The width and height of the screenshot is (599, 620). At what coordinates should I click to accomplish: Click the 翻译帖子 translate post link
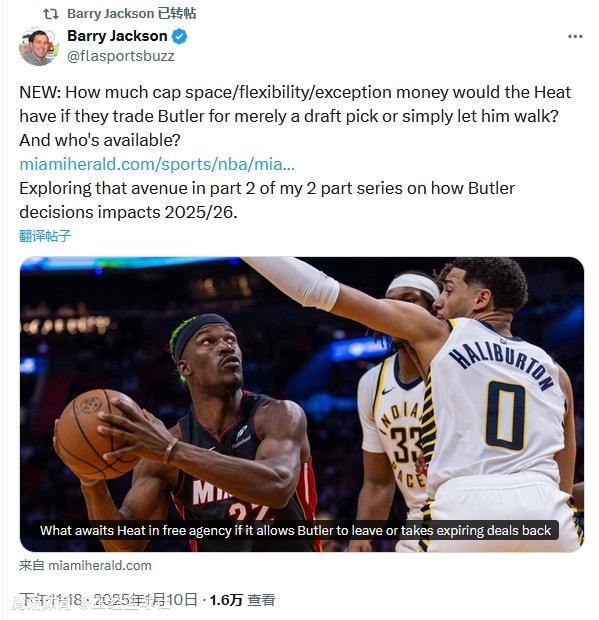click(45, 236)
